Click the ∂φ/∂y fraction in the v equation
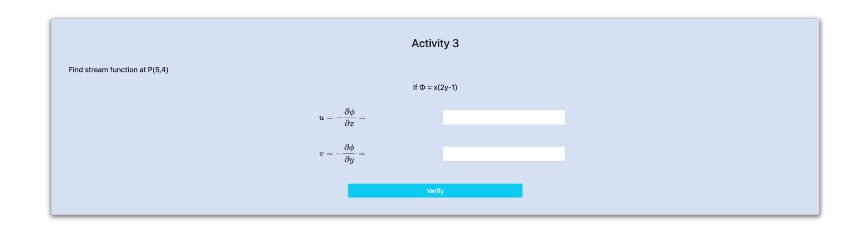 [x=349, y=154]
